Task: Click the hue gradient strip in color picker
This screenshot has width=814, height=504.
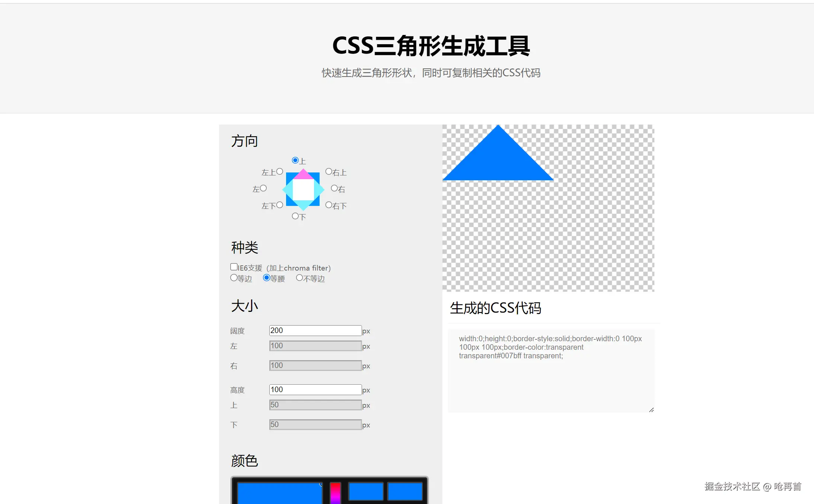Action: tap(335, 493)
